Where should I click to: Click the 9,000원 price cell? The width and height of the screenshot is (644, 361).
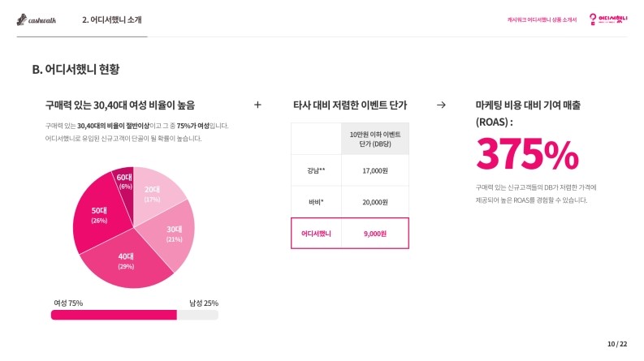[375, 234]
